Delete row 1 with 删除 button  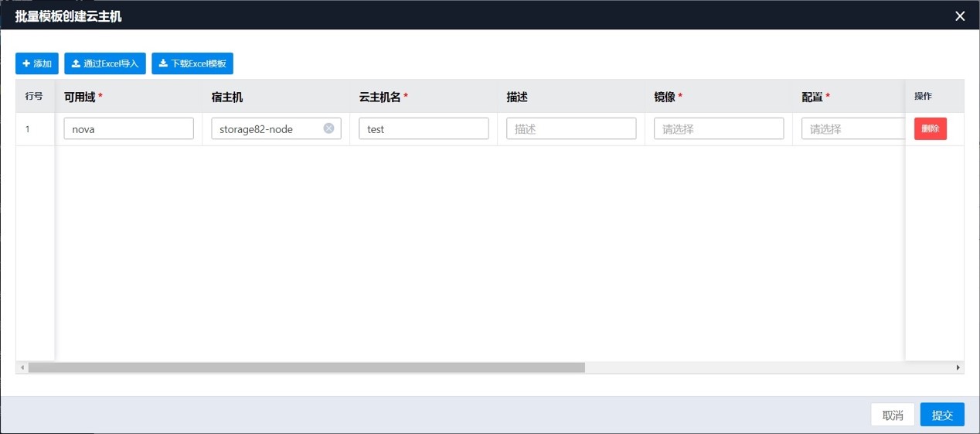931,128
